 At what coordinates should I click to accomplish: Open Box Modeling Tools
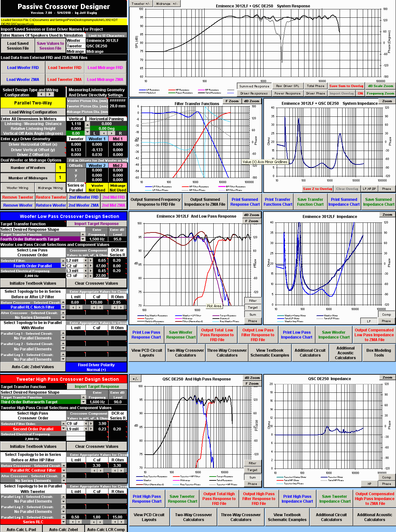[379, 353]
